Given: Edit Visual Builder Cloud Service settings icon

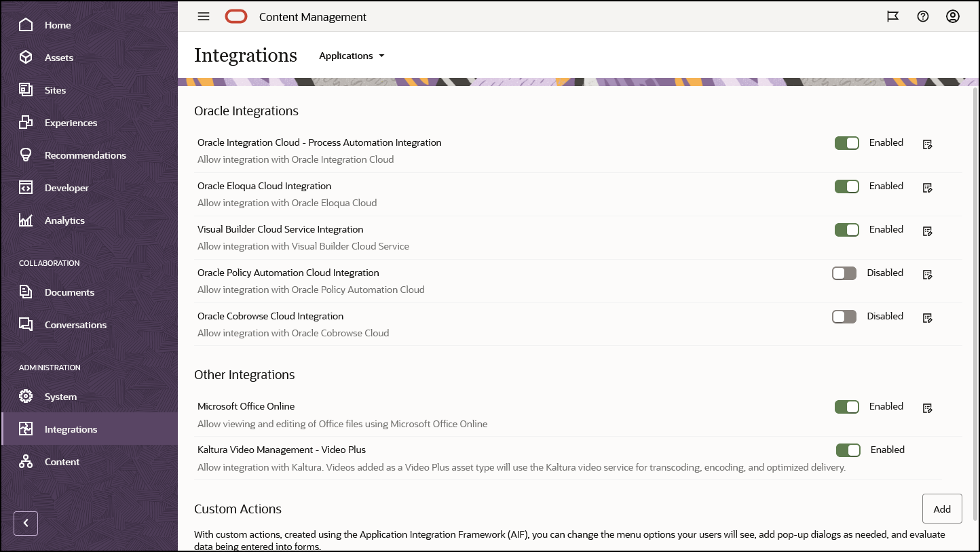Looking at the screenshot, I should (928, 231).
